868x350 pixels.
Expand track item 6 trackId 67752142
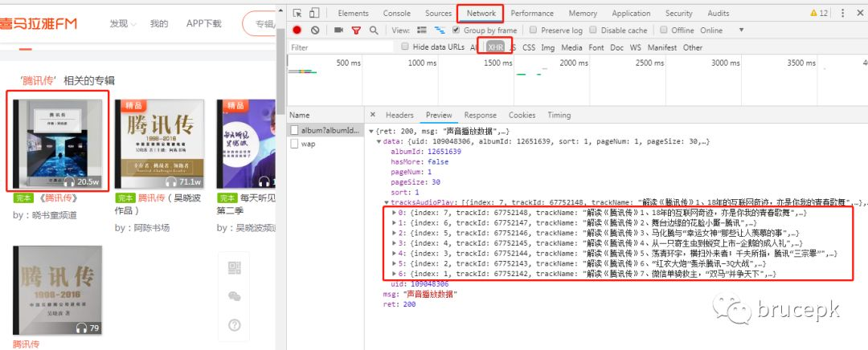pyautogui.click(x=394, y=274)
